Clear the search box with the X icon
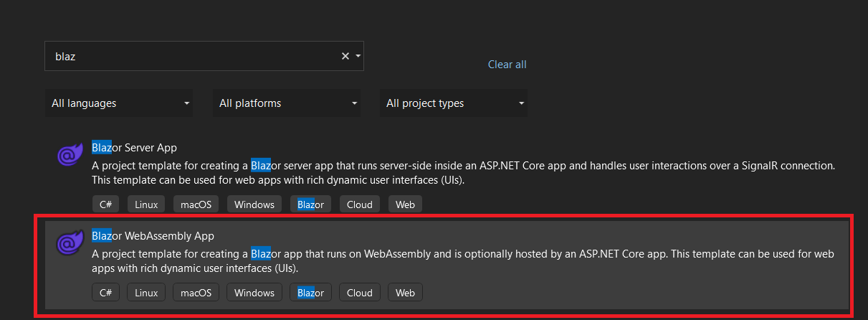 point(345,56)
